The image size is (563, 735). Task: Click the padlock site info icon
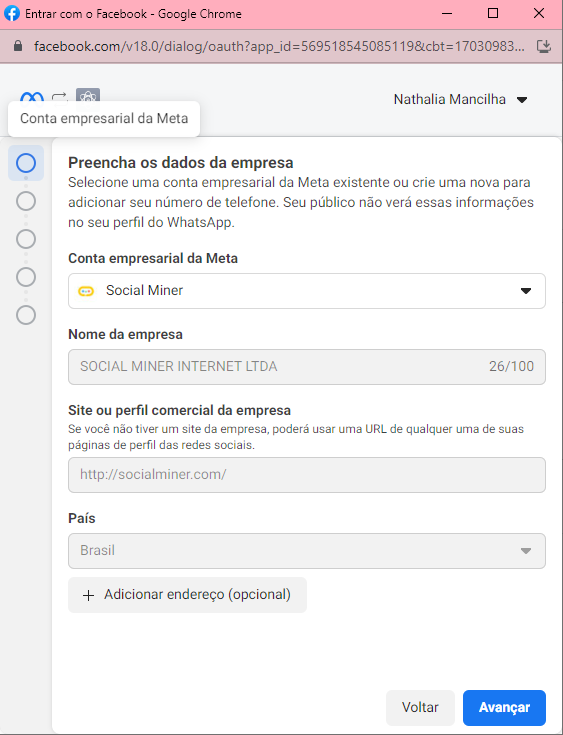point(18,46)
